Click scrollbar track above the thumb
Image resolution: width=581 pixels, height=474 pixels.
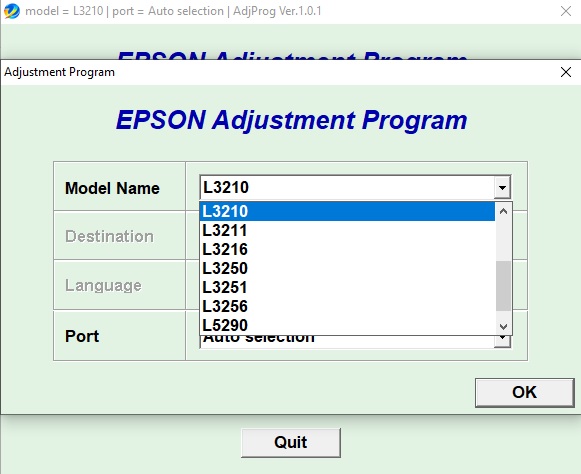[503, 241]
